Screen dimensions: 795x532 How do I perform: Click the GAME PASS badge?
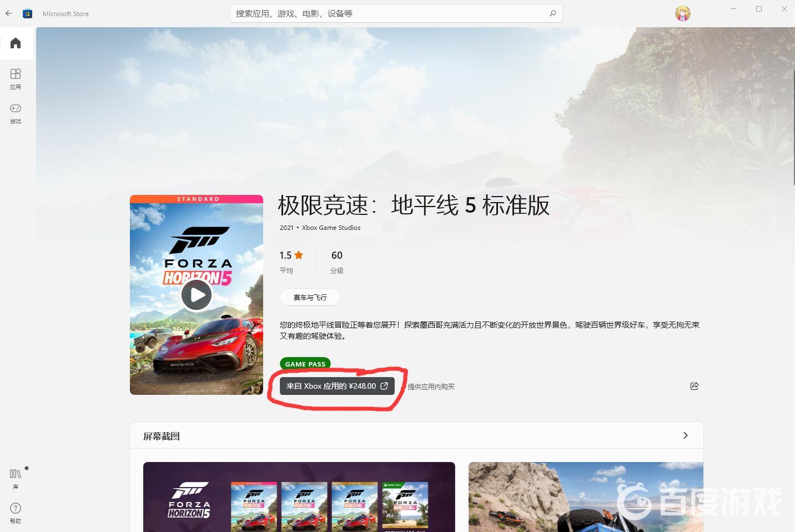pos(305,364)
